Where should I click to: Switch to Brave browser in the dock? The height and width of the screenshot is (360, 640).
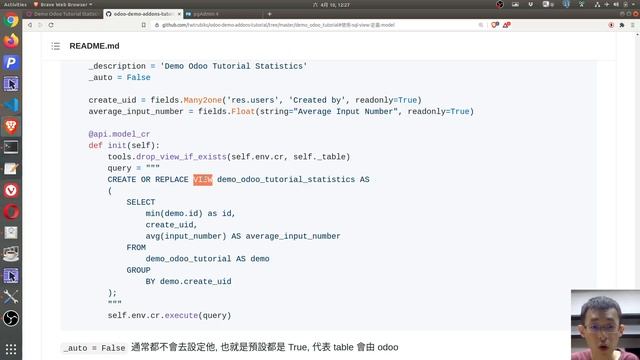(11, 127)
